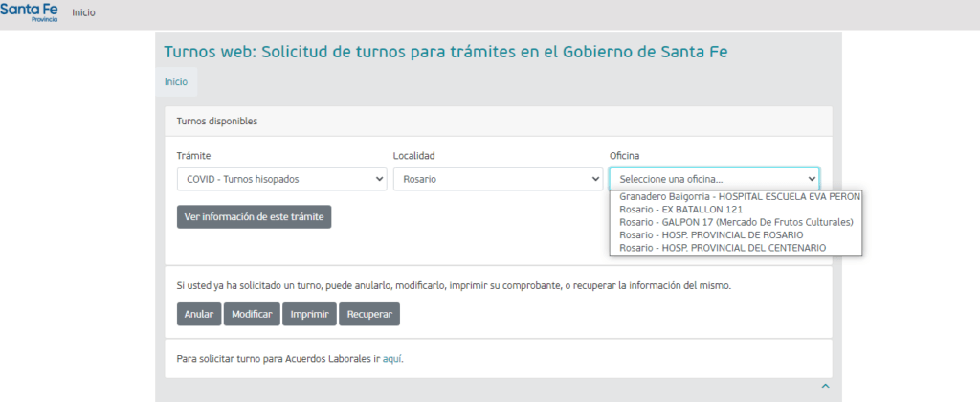Hit the Recuperar button
The image size is (980, 402).
click(369, 314)
